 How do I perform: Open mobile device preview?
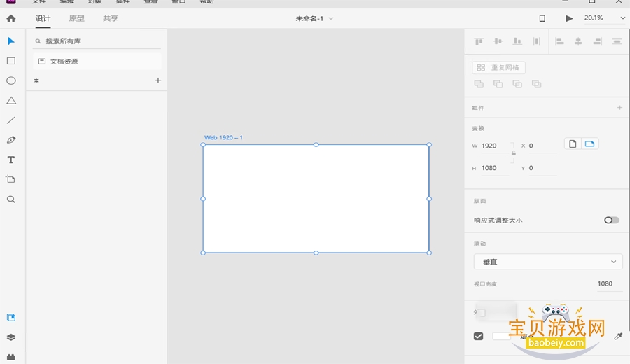click(542, 18)
